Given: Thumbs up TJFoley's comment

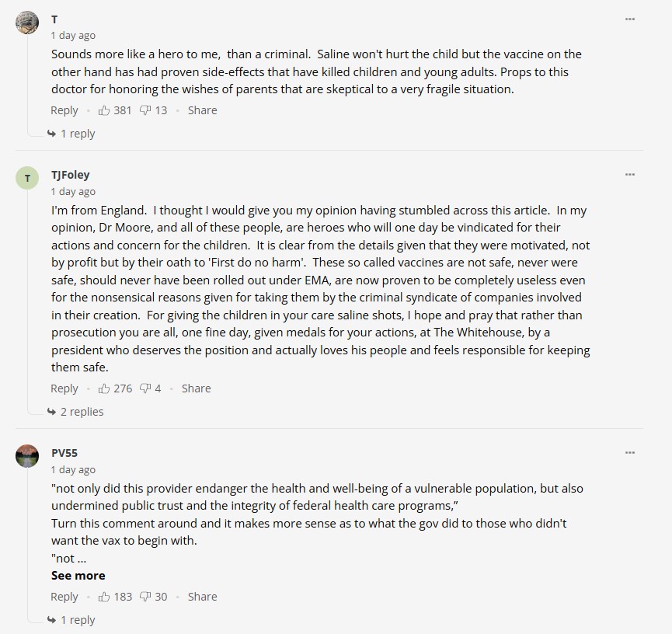Looking at the screenshot, I should pos(104,388).
